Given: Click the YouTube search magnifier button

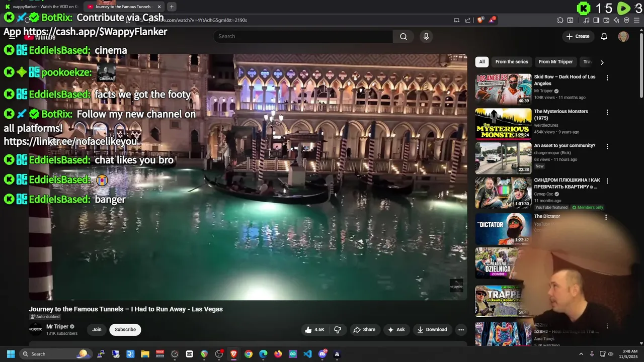Looking at the screenshot, I should coord(403,36).
